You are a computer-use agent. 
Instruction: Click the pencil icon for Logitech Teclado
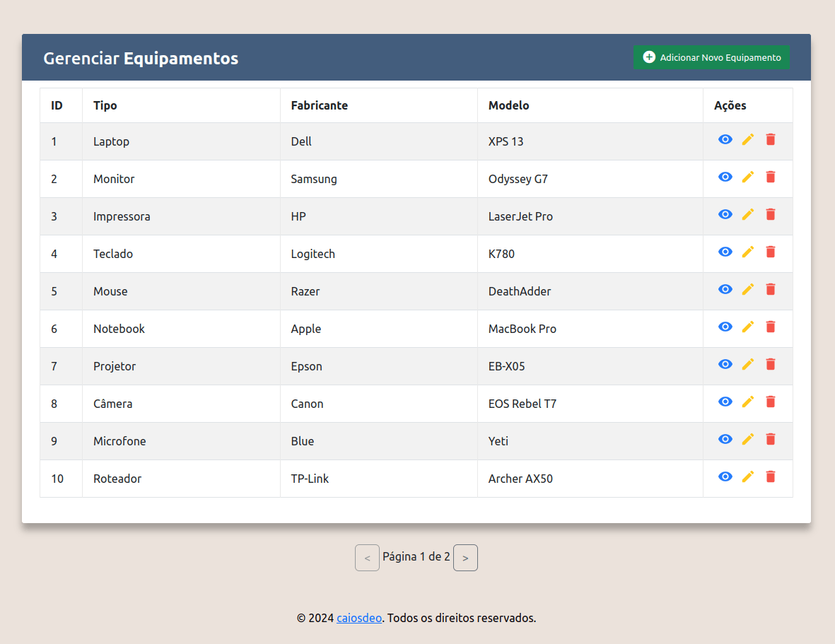pyautogui.click(x=747, y=252)
